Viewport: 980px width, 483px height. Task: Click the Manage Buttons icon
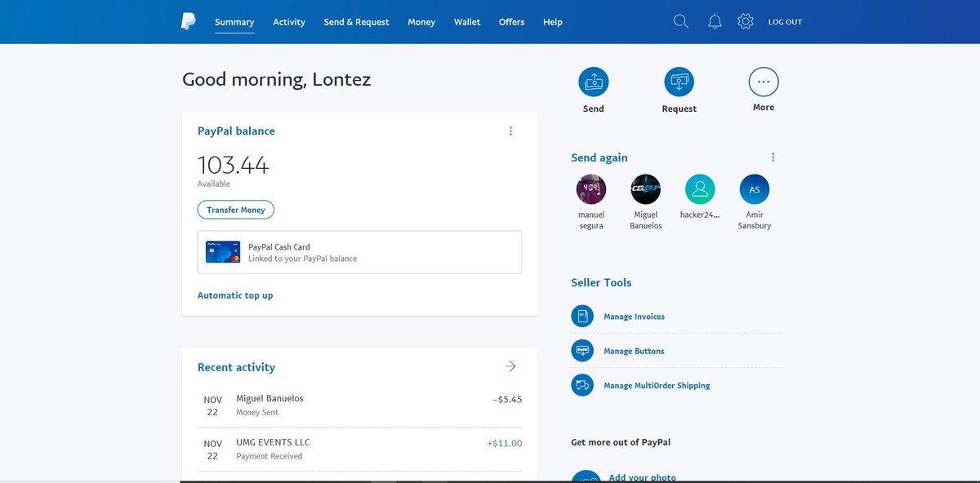[582, 350]
